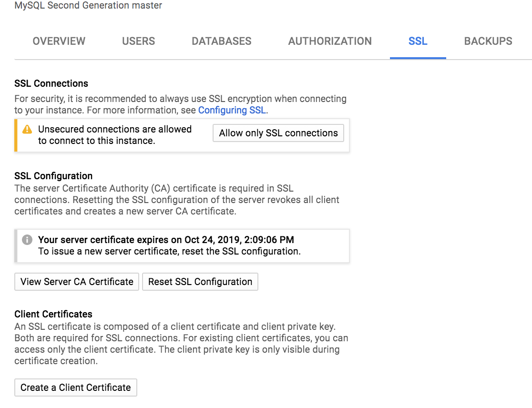Follow the Configuring SSL link
This screenshot has width=532, height=408.
tap(232, 110)
